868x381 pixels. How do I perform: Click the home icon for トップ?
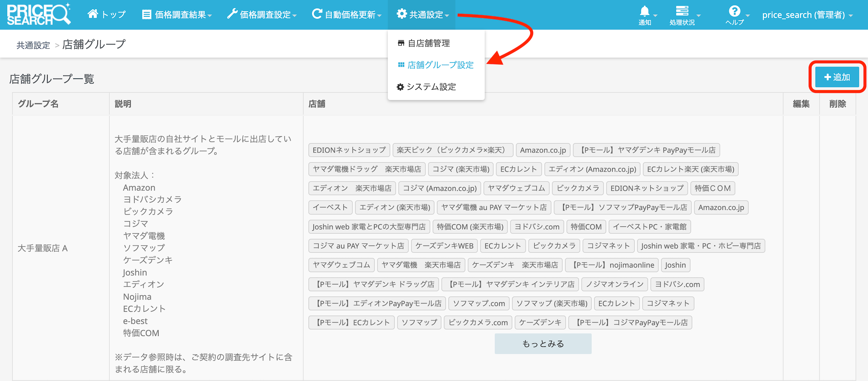click(93, 14)
